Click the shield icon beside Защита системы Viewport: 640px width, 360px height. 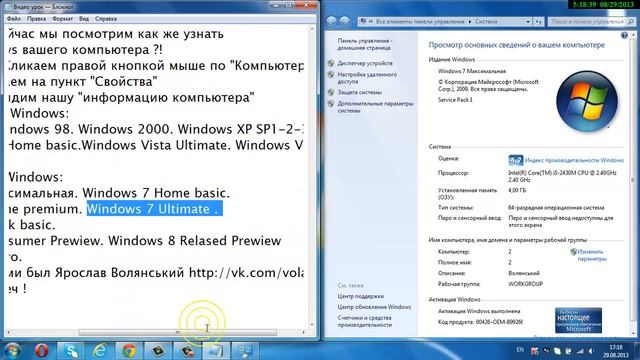click(331, 92)
